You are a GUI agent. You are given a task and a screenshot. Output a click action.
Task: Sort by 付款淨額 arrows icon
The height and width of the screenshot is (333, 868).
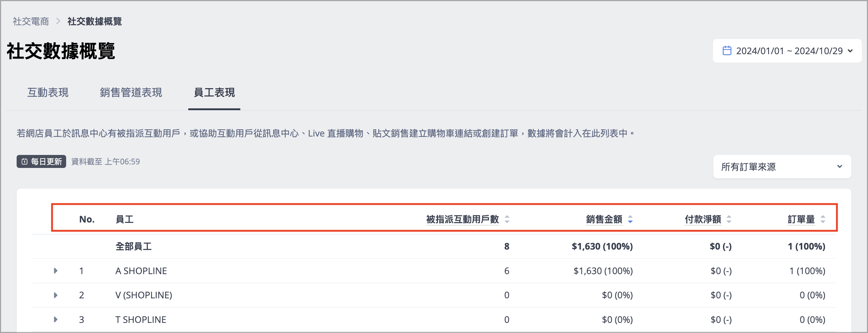click(x=729, y=219)
